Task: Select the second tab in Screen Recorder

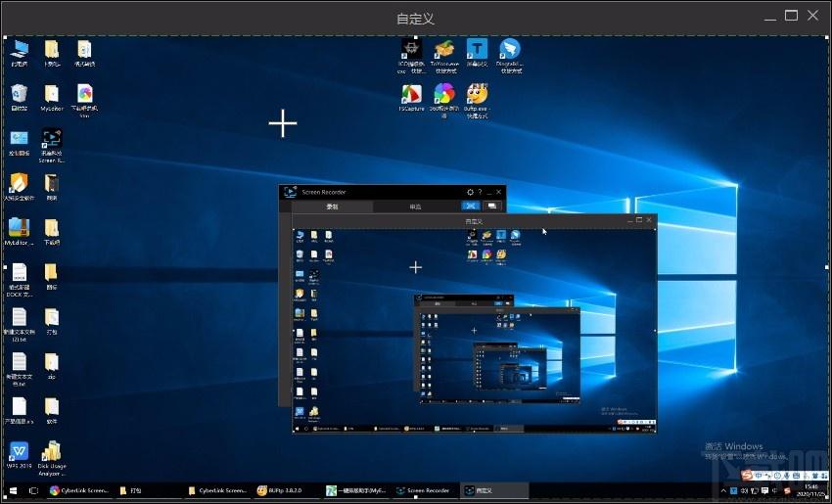Action: [x=415, y=206]
